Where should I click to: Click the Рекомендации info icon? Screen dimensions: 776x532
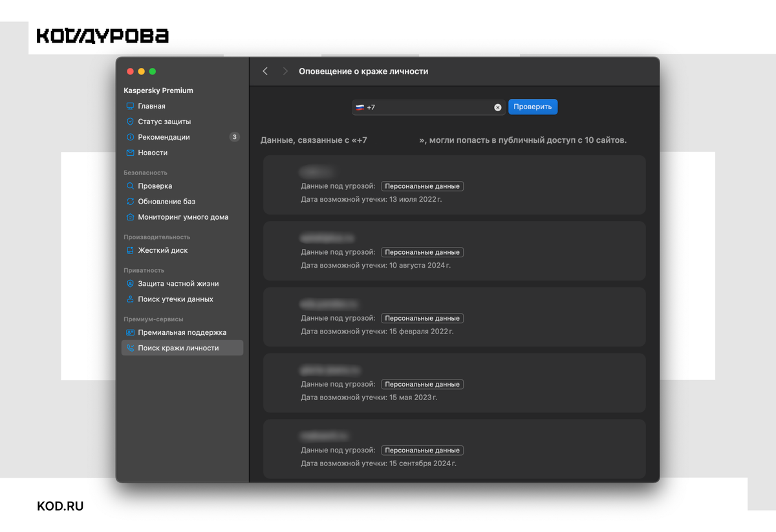[130, 137]
